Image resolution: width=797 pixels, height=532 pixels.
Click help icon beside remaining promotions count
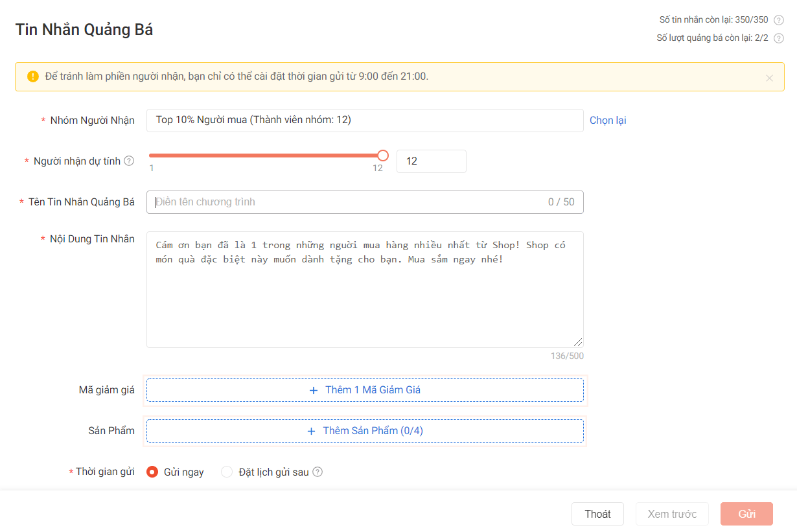click(x=779, y=38)
